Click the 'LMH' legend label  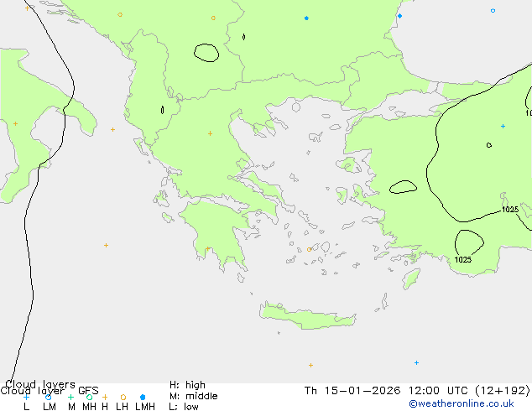tap(145, 406)
